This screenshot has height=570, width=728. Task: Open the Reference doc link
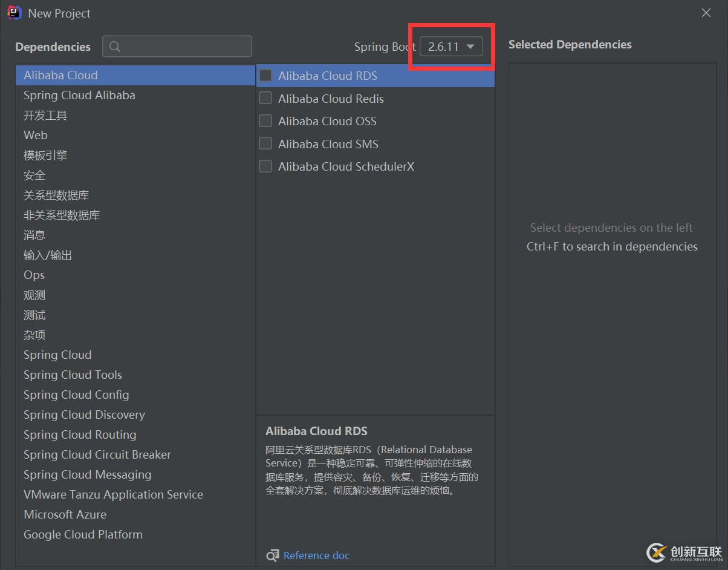pos(316,555)
